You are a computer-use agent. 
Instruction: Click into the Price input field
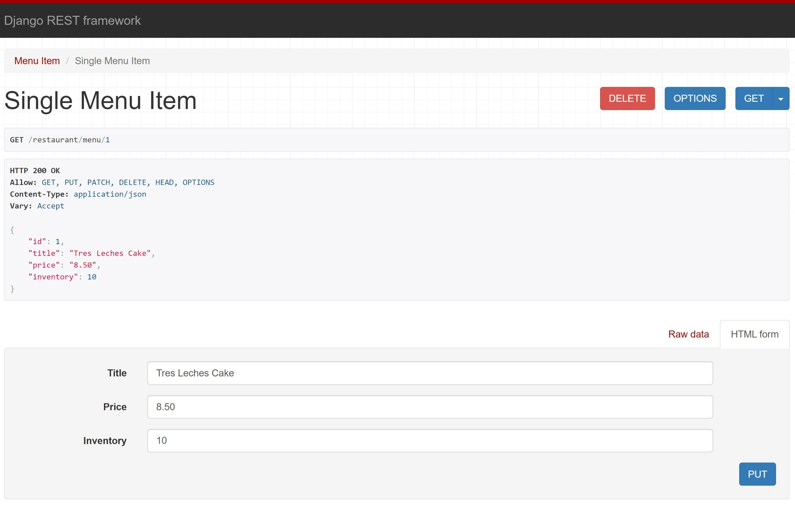(x=429, y=407)
